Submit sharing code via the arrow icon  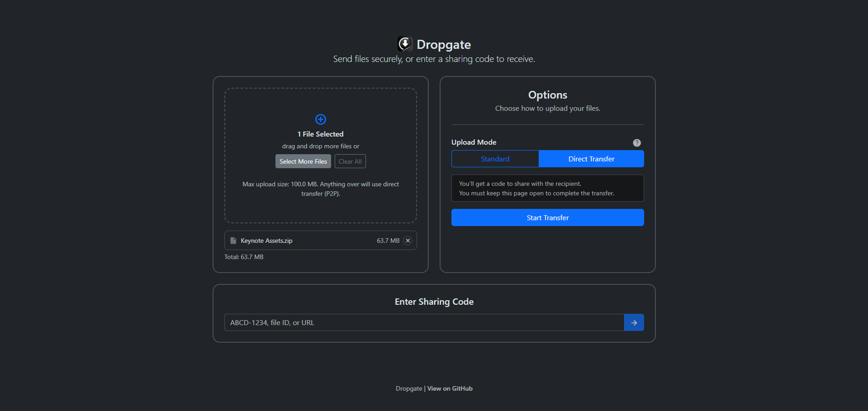click(x=634, y=322)
